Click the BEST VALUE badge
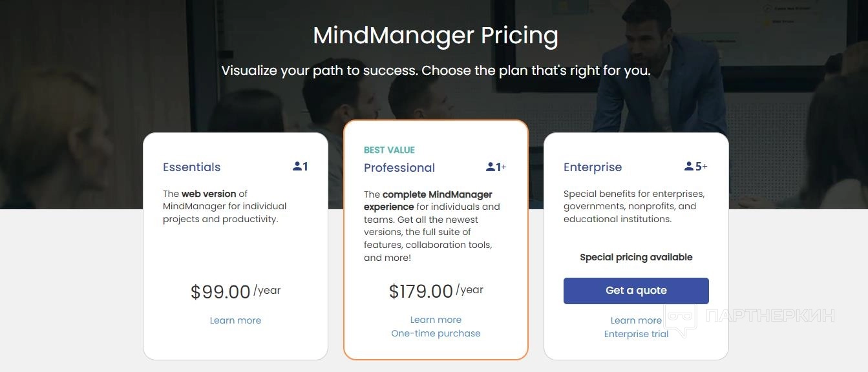This screenshot has height=372, width=868. click(389, 150)
